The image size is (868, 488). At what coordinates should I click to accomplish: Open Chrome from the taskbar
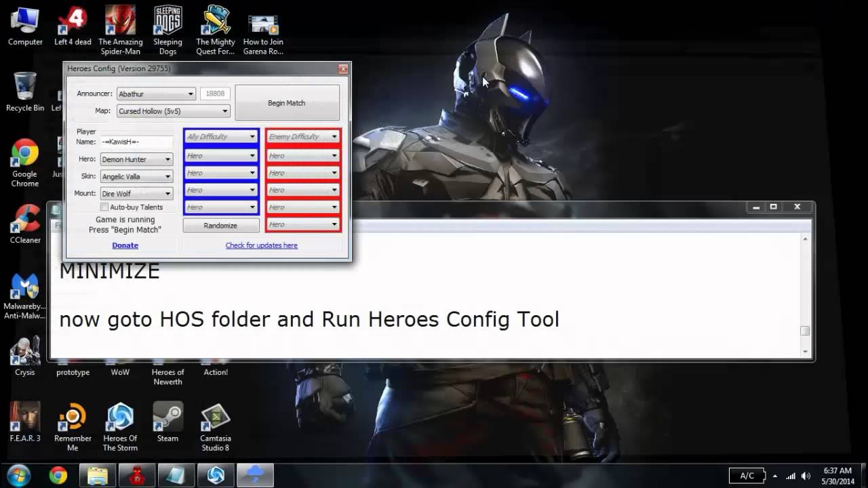pyautogui.click(x=58, y=476)
